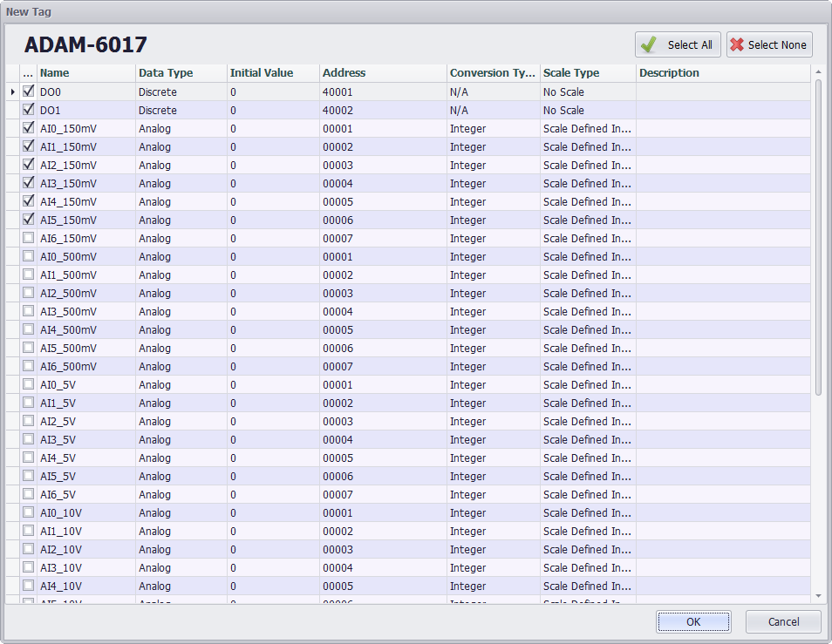The height and width of the screenshot is (644, 832).
Task: Check the AI0_500mV row checkbox
Action: (x=29, y=256)
